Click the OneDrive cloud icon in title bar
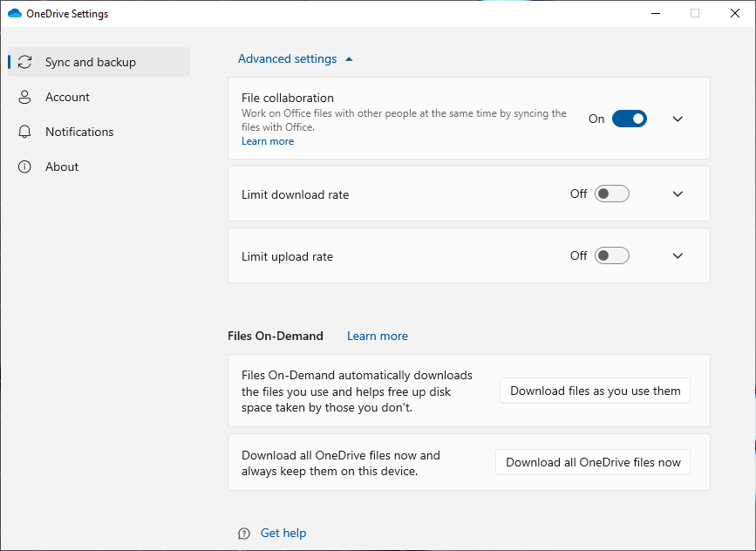Viewport: 756px width, 551px height. click(14, 14)
